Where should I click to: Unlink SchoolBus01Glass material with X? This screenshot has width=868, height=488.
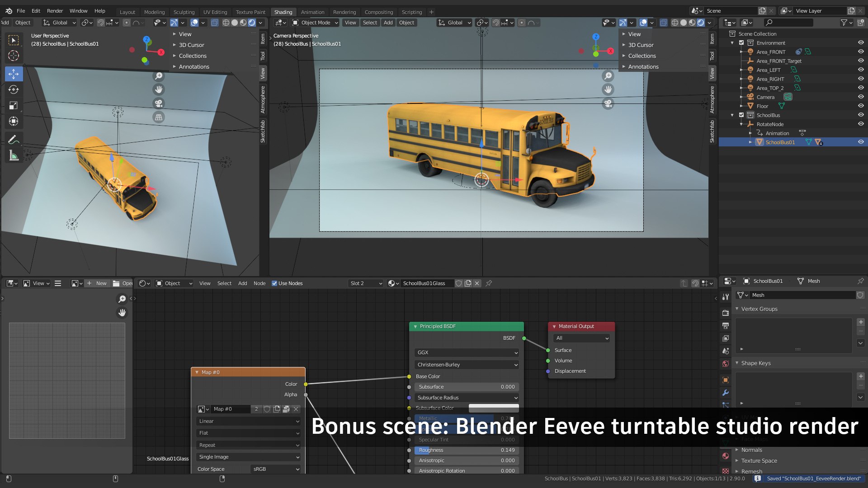477,283
